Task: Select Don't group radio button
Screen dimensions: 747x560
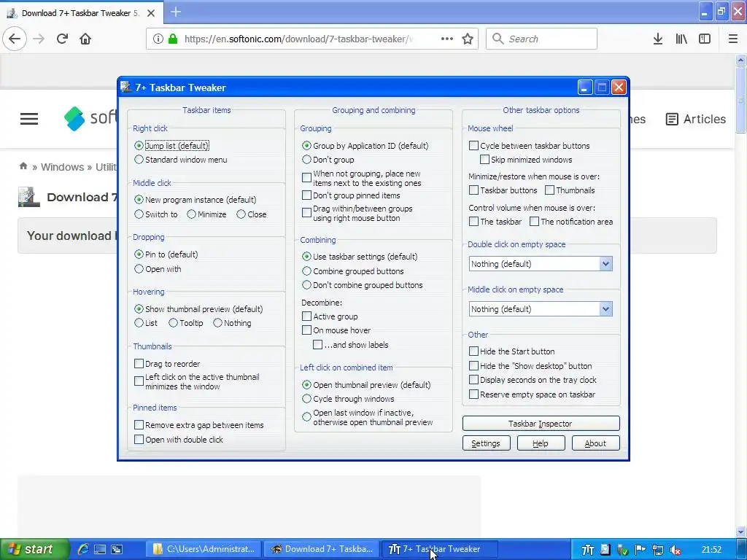Action: click(x=306, y=160)
